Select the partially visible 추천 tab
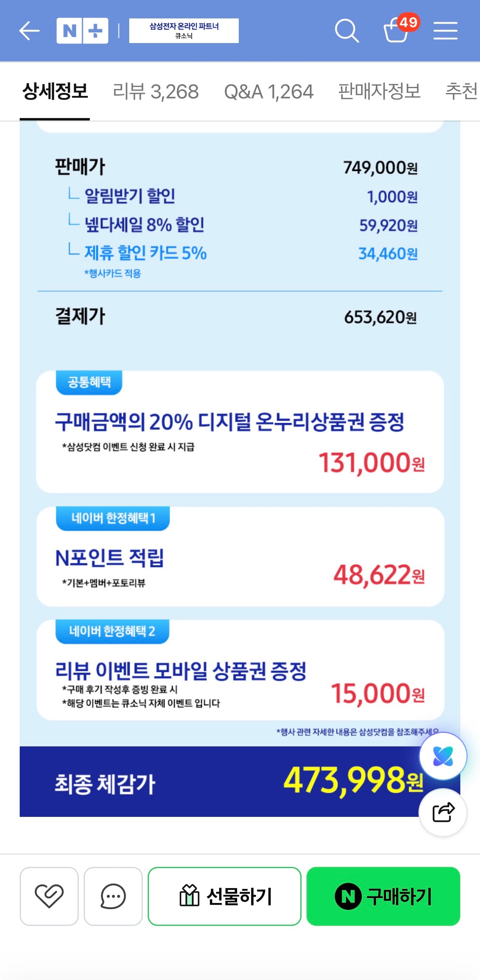Viewport: 480px width, 980px height. 462,91
